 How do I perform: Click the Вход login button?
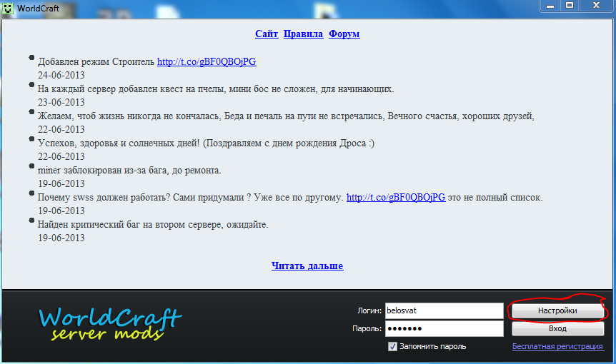[x=557, y=329]
